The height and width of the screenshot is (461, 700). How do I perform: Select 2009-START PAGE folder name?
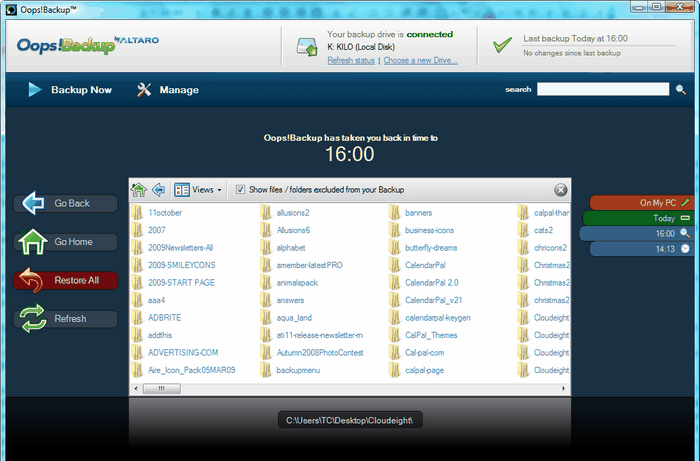click(x=181, y=282)
